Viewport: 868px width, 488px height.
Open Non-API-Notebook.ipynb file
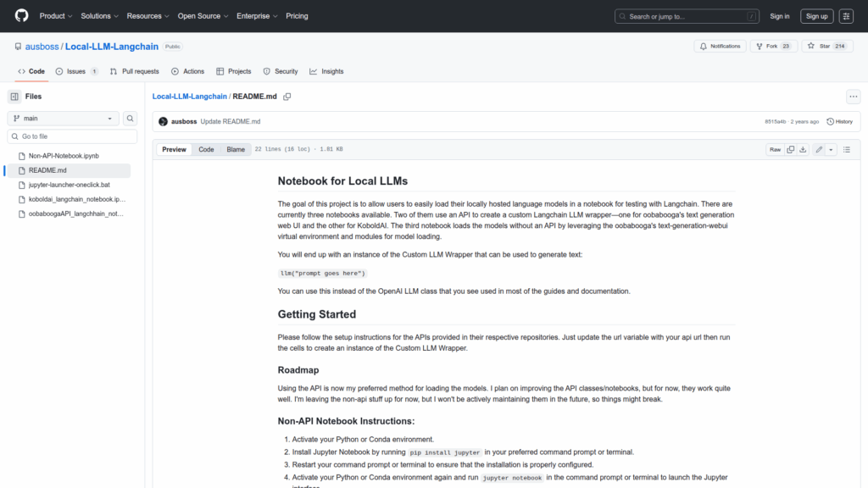(x=64, y=156)
